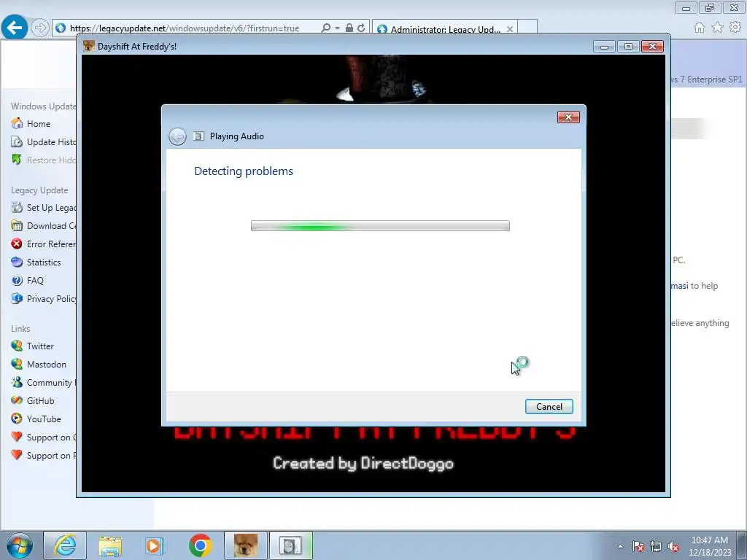Open the Windows Start menu
The height and width of the screenshot is (560, 747).
pyautogui.click(x=20, y=545)
